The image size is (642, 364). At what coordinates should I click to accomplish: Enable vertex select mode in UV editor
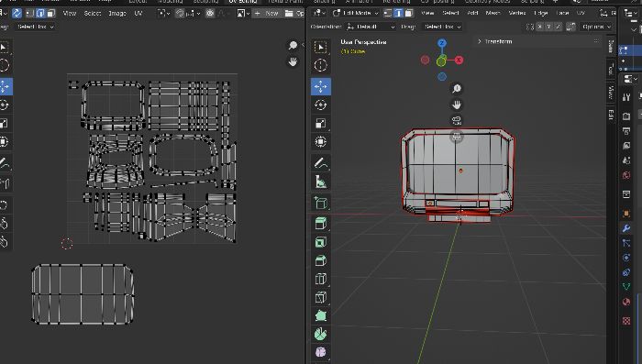point(30,13)
